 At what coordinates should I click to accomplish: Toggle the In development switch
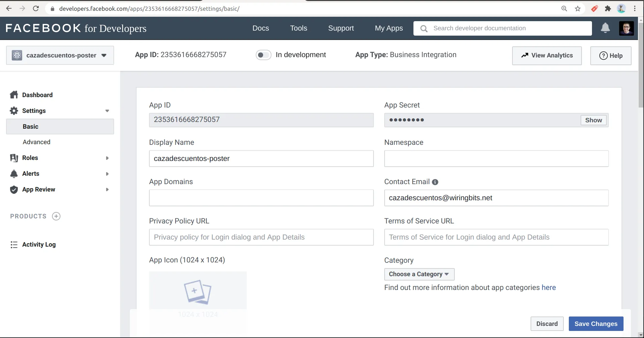click(x=263, y=55)
